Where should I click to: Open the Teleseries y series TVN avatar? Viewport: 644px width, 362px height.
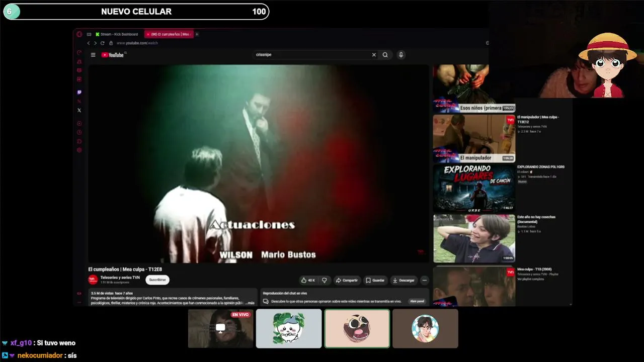coord(93,280)
